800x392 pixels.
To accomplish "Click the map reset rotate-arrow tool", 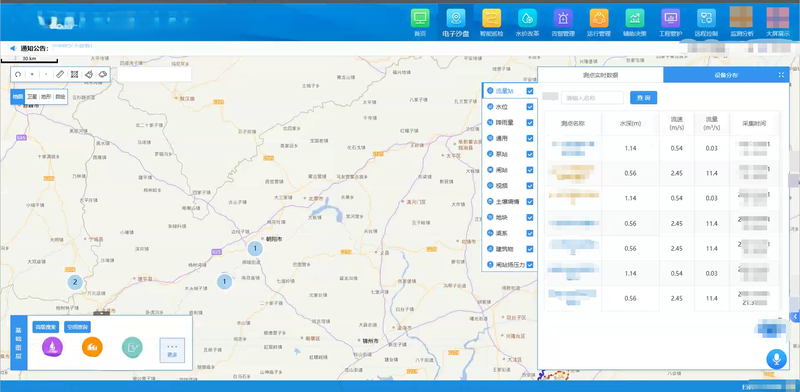I will [x=18, y=75].
